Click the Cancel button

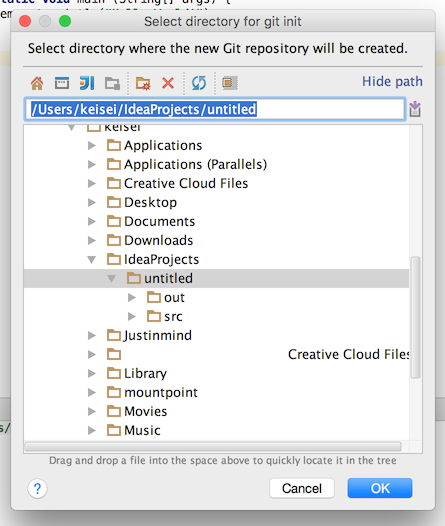(x=302, y=488)
